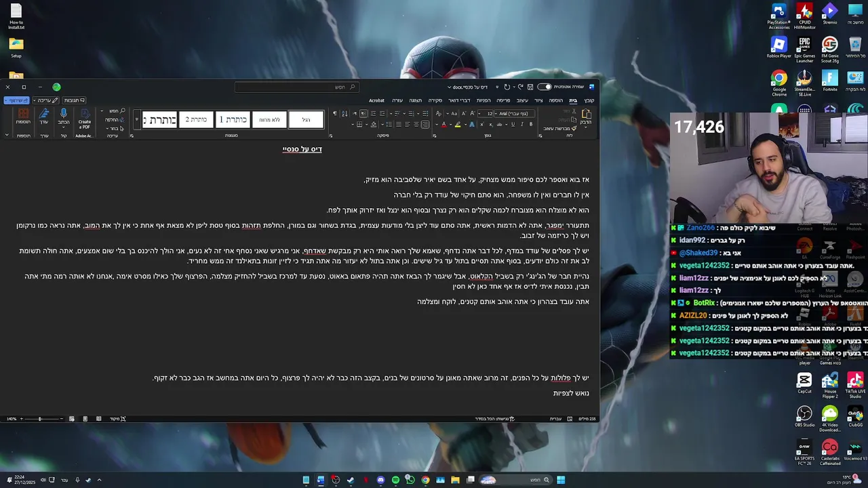868x488 pixels.
Task: Click the numbered list icon
Action: click(x=411, y=114)
